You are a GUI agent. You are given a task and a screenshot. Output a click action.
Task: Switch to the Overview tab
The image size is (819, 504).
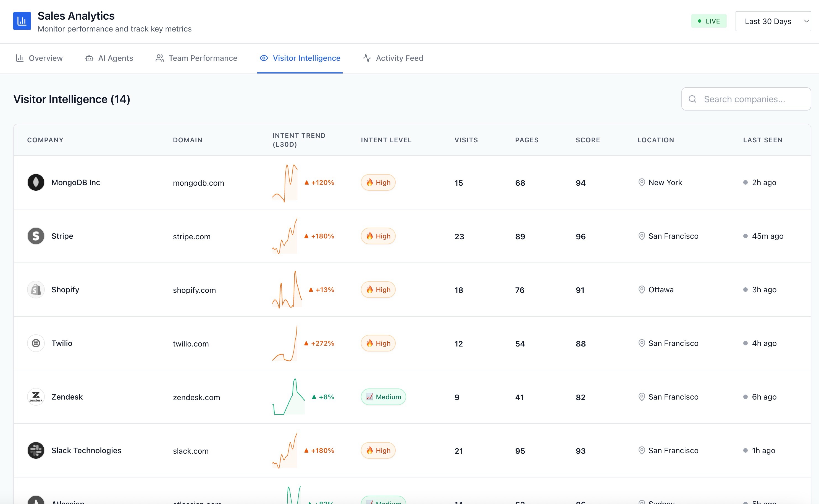click(39, 58)
